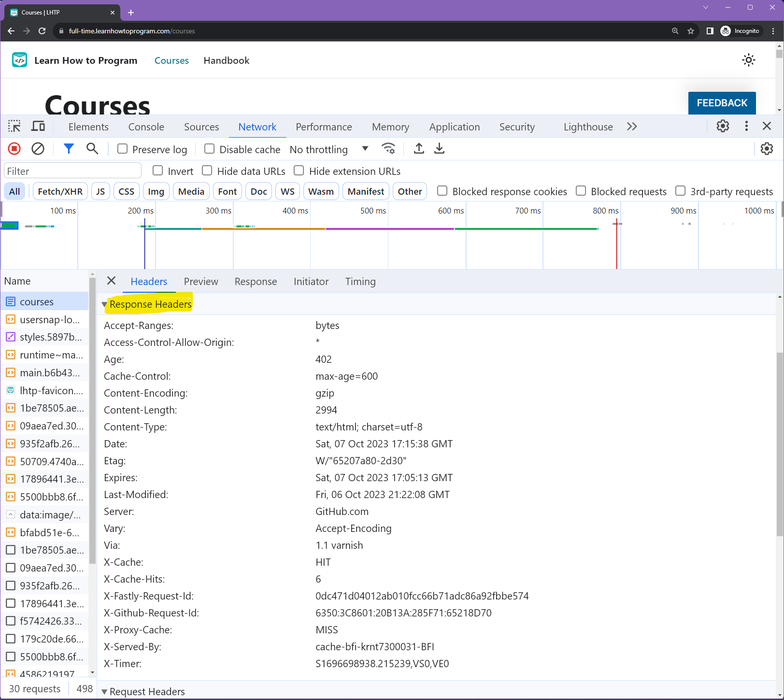Open the Incognito profile badge
This screenshot has width=784, height=700.
[x=741, y=31]
